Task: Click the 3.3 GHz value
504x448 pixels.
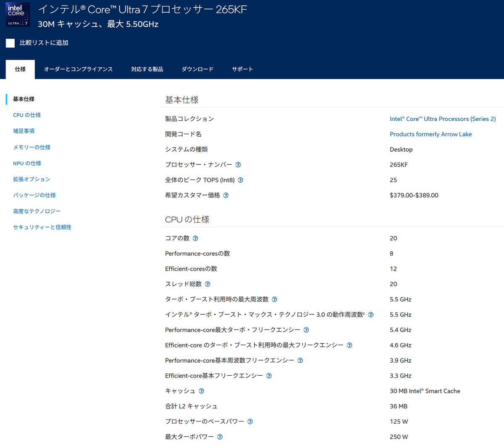Action: [x=401, y=376]
